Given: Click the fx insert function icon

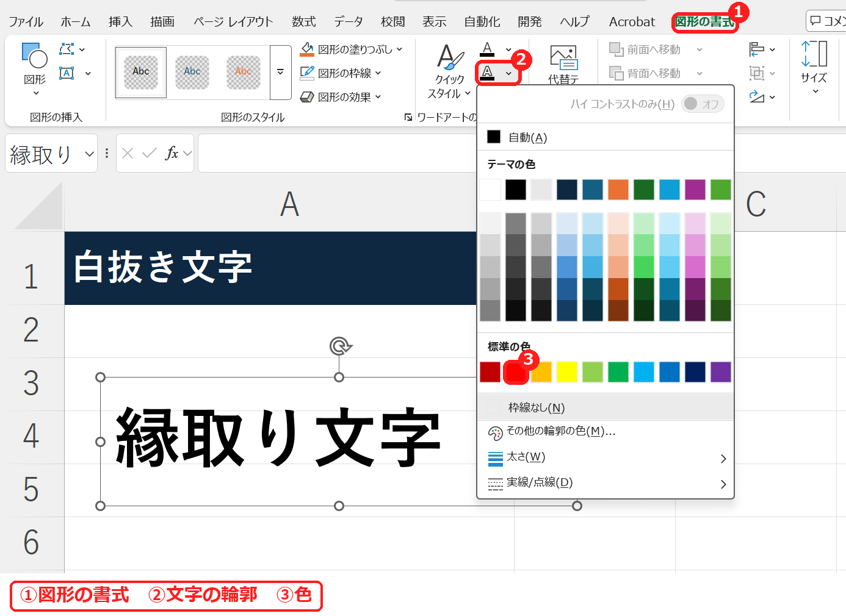Looking at the screenshot, I should point(172,153).
